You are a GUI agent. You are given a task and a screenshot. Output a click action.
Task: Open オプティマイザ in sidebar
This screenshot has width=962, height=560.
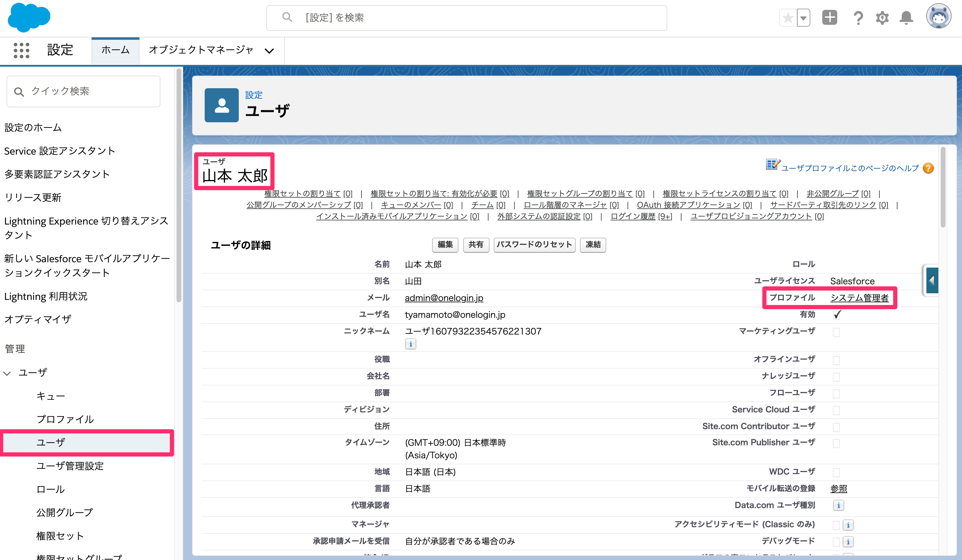(x=38, y=319)
